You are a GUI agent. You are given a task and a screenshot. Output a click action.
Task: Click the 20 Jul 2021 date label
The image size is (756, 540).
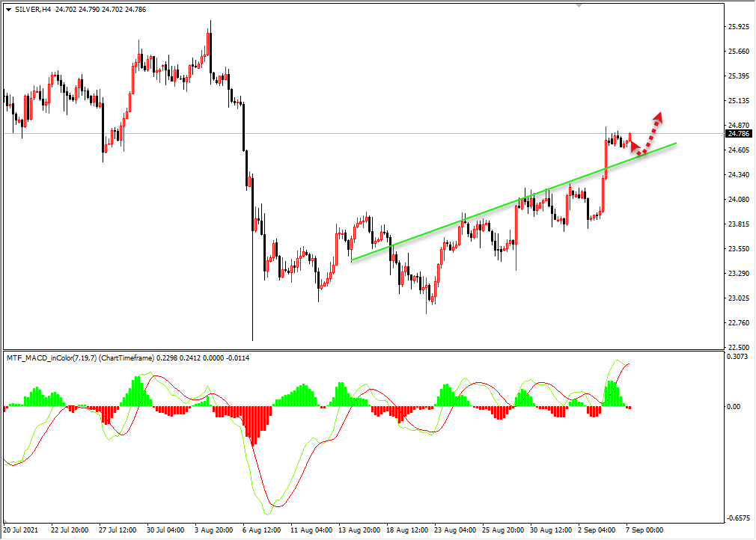[21, 530]
